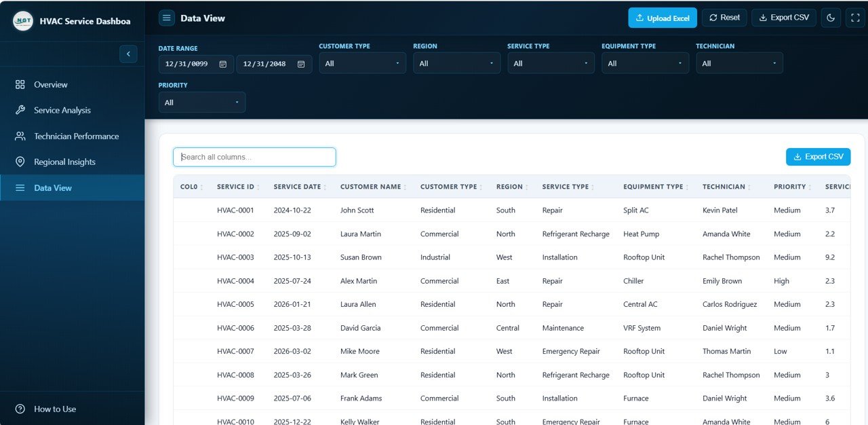This screenshot has height=425, width=868.
Task: Enter fullscreen using the expand icon
Action: click(x=855, y=18)
